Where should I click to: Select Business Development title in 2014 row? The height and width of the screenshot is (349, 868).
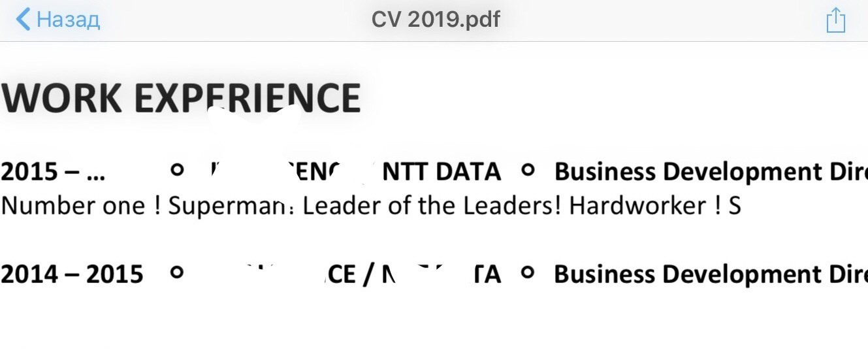pos(711,274)
